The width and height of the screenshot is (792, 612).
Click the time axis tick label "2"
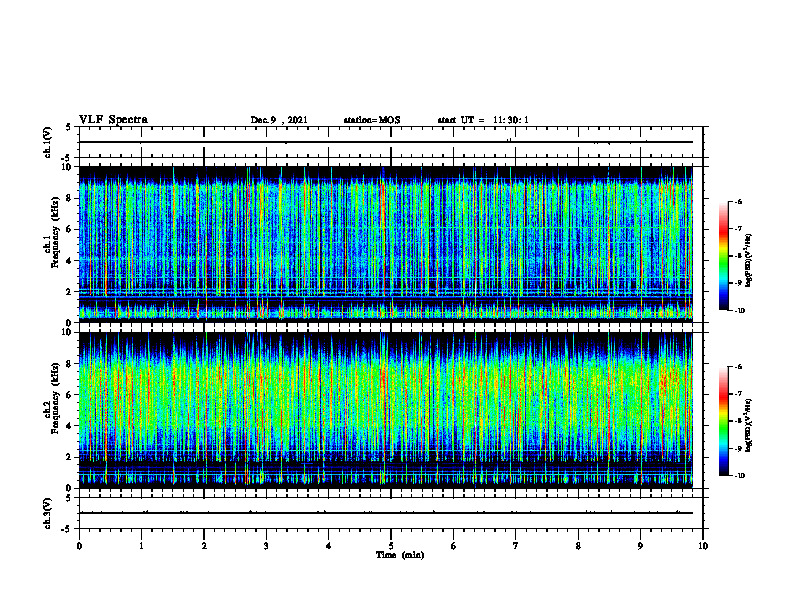(x=204, y=546)
